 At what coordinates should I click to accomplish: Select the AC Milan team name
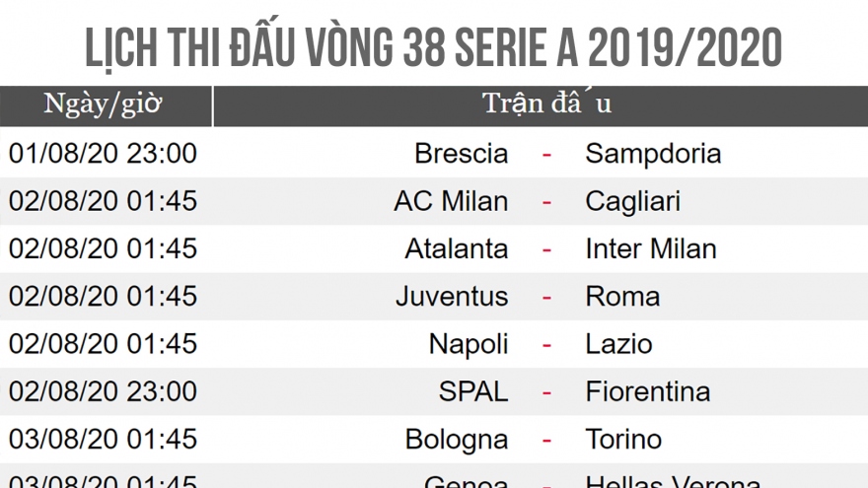(451, 201)
